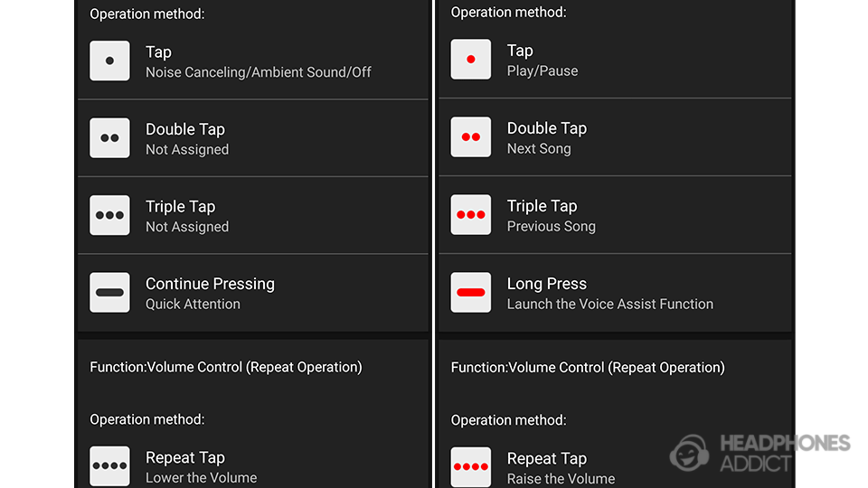Select the Raise the Volume label

561,479
